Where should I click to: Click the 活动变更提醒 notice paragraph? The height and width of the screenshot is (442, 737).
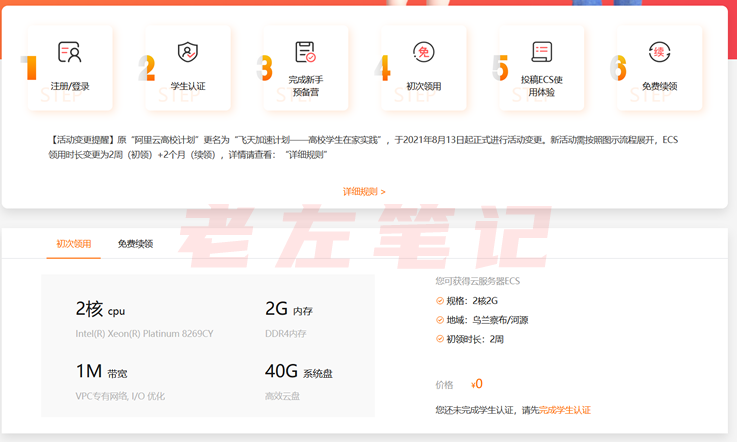click(x=363, y=147)
